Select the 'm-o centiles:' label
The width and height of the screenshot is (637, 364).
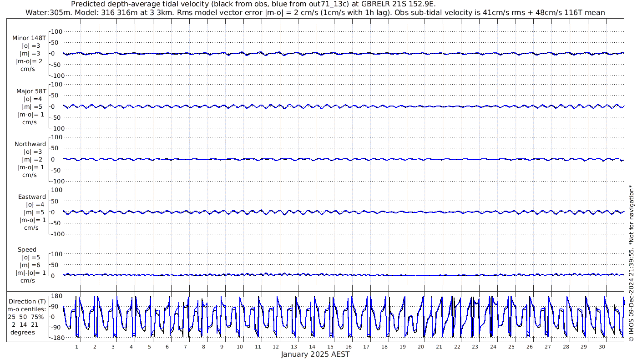pos(27,309)
